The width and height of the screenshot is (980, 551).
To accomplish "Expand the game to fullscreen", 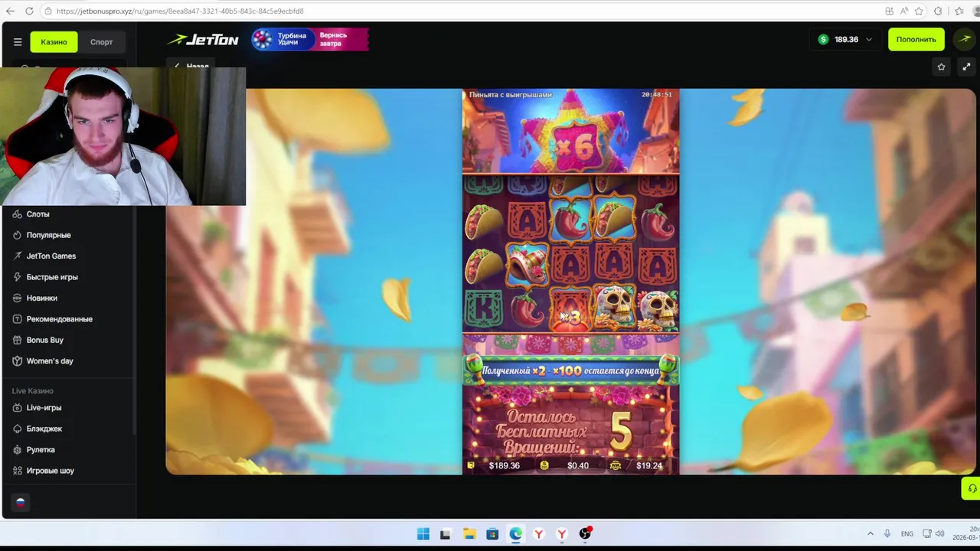I will pos(966,67).
